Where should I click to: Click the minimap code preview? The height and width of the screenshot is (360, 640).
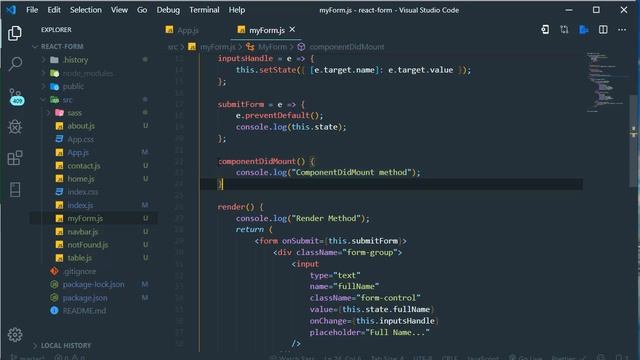(606, 82)
